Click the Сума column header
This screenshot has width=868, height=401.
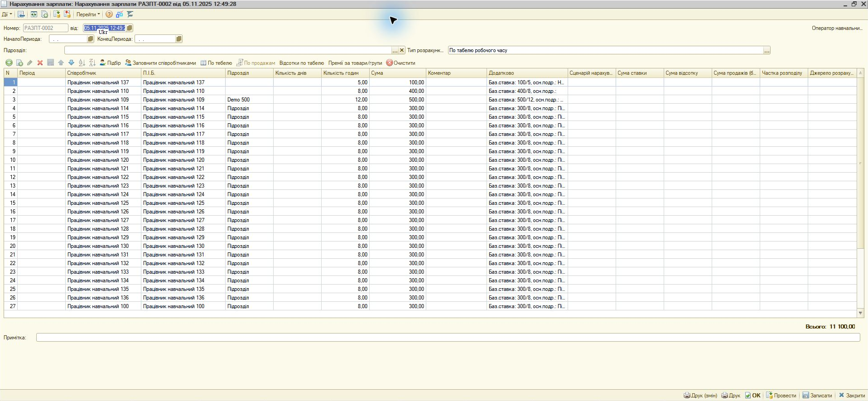click(x=398, y=73)
